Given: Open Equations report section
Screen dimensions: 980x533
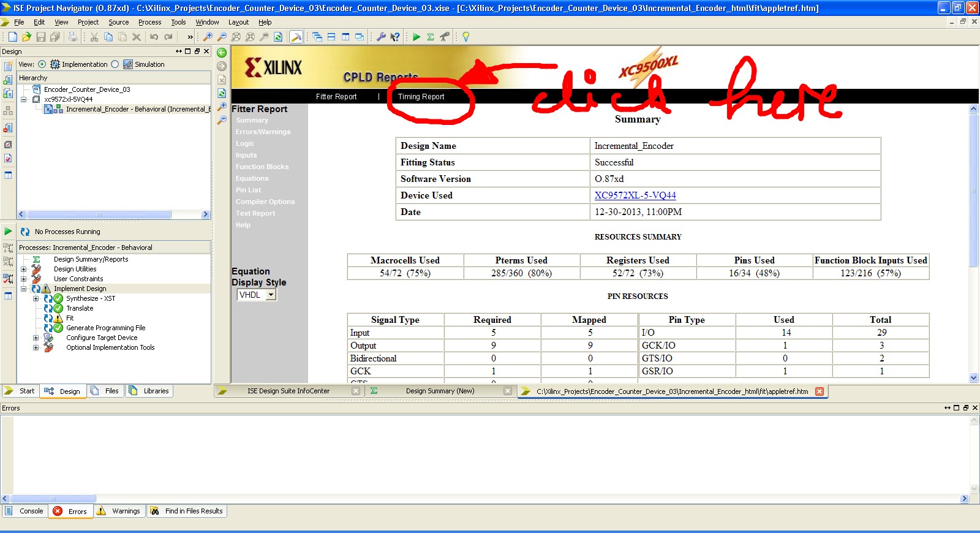Looking at the screenshot, I should (x=252, y=178).
